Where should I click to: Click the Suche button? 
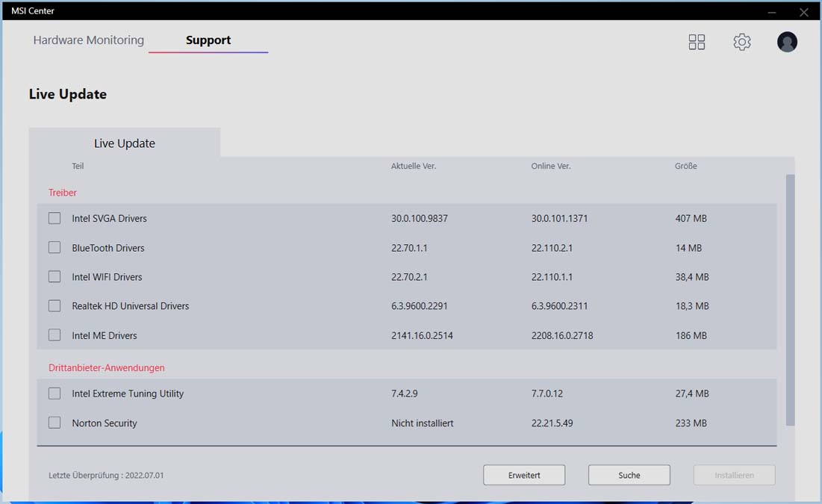click(x=629, y=475)
